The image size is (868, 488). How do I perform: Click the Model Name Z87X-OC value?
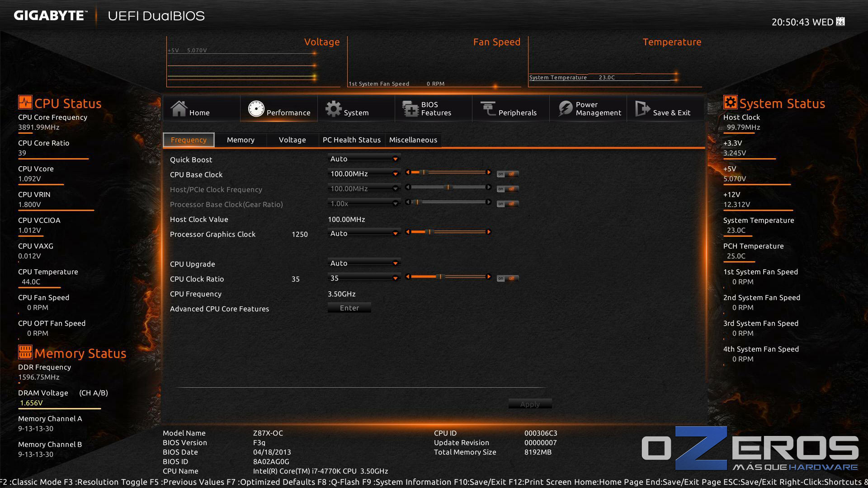pos(268,433)
